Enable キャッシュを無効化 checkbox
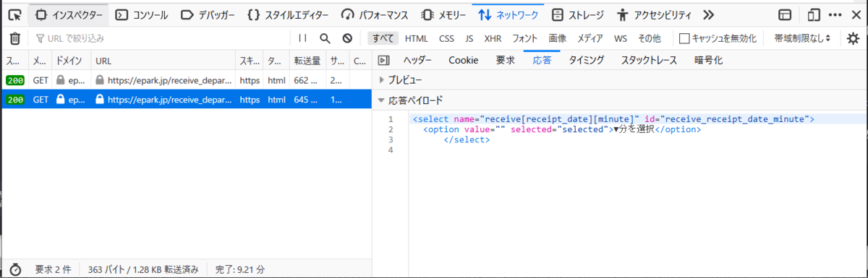 click(x=684, y=38)
